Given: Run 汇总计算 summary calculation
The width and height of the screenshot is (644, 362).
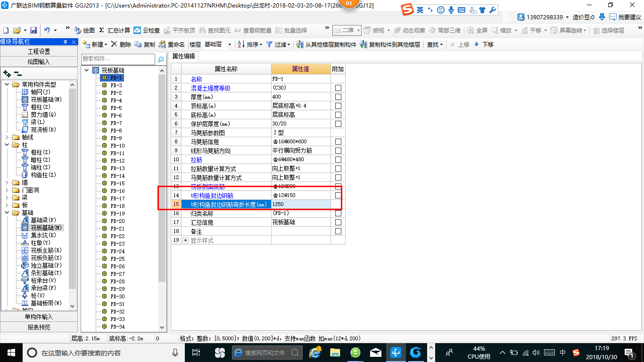Looking at the screenshot, I should 115,30.
